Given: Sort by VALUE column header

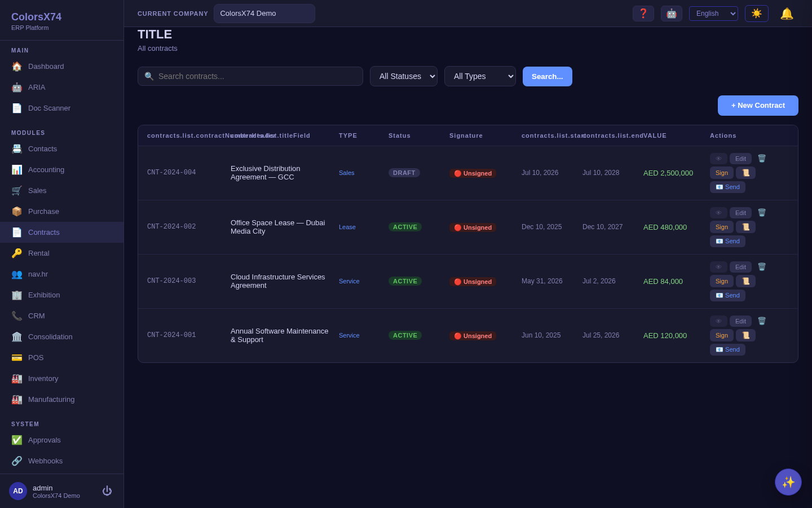Looking at the screenshot, I should pyautogui.click(x=655, y=135).
